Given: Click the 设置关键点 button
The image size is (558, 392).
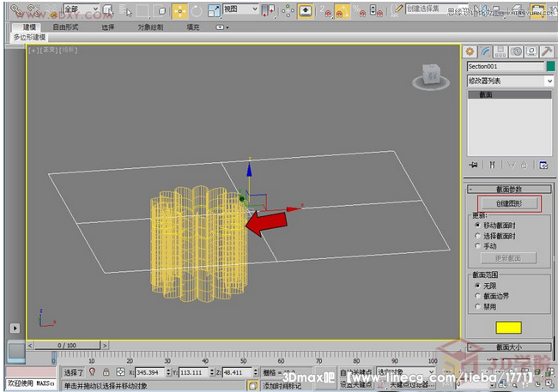Looking at the screenshot, I should tap(356, 384).
